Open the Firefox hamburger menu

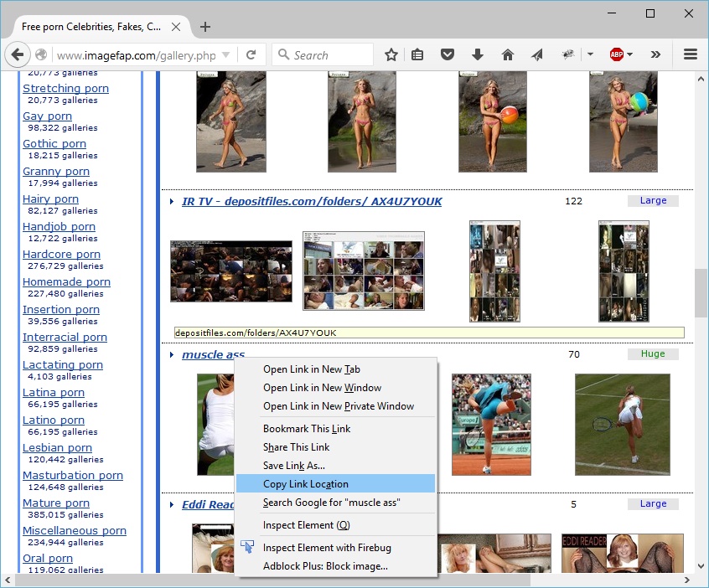point(690,55)
